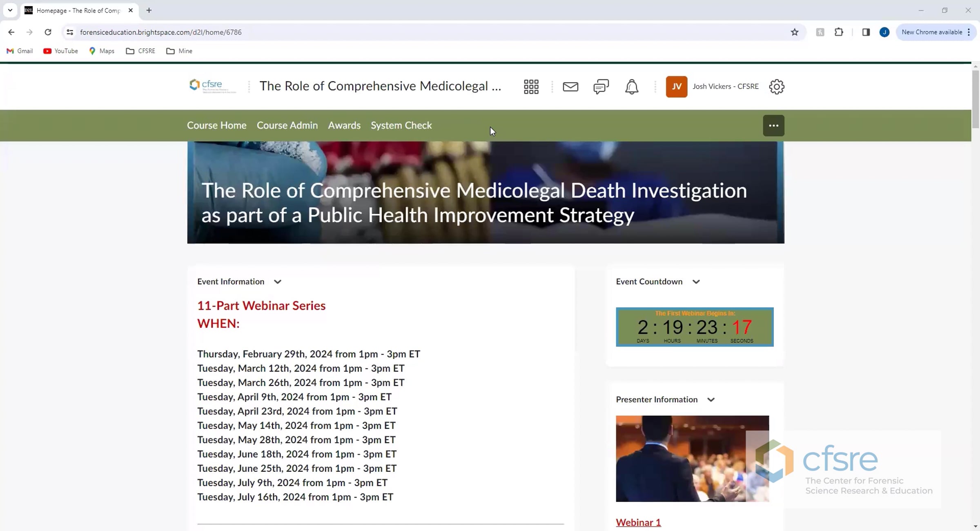
Task: Open the course selector grid icon
Action: click(531, 87)
